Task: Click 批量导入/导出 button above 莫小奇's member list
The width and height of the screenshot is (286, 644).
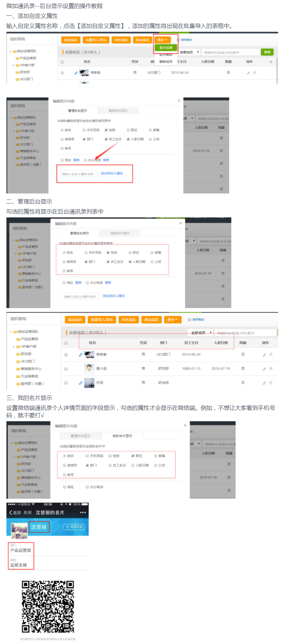Action: (x=102, y=320)
